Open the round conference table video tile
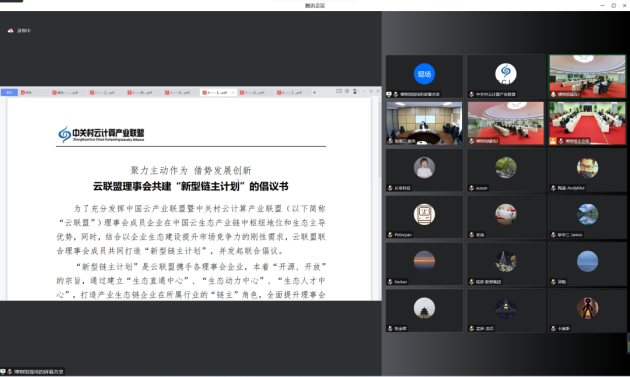This screenshot has height=377, width=630. click(x=424, y=123)
